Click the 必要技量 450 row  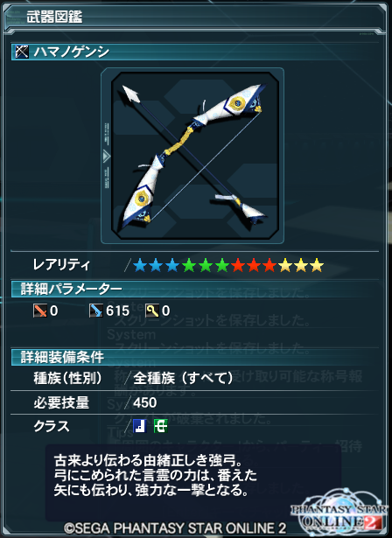[195, 402]
